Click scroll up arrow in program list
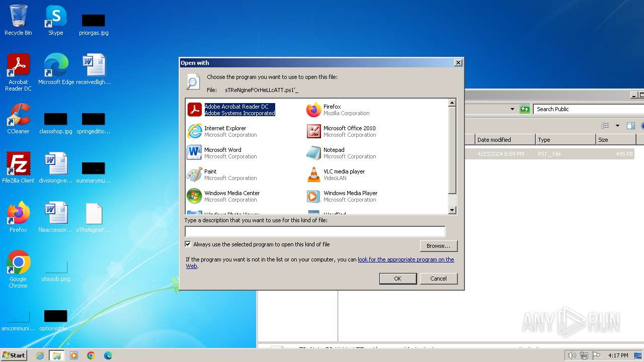644x362 pixels. 452,103
